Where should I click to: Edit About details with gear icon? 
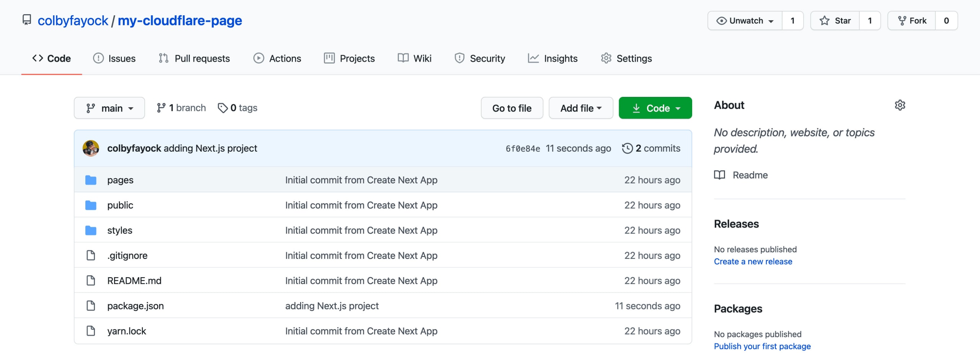pos(900,105)
